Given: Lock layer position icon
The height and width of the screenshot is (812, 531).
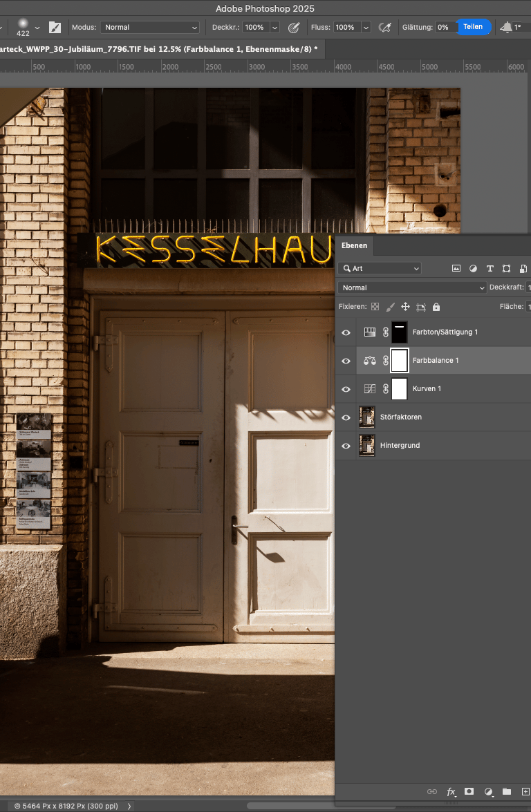Looking at the screenshot, I should click(x=406, y=307).
